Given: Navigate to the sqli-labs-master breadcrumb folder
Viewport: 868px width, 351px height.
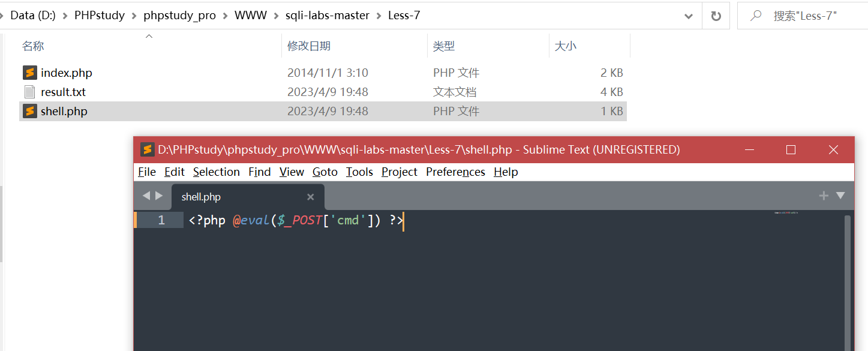Looking at the screenshot, I should (x=328, y=15).
